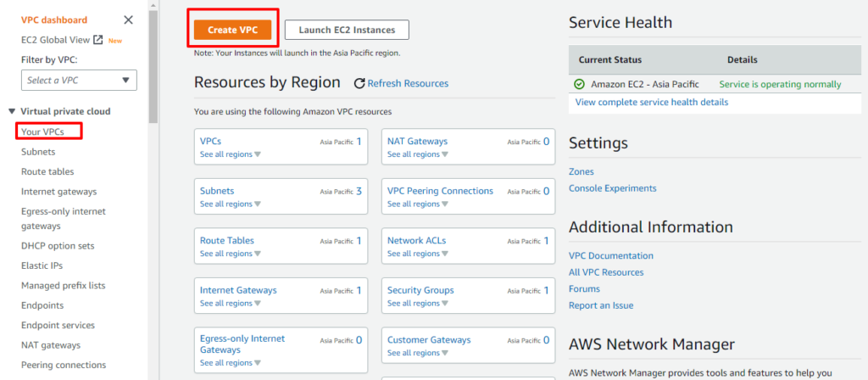Viewport: 868px width, 380px height.
Task: Click the sidebar vertical scrollbar
Action: pyautogui.click(x=153, y=66)
